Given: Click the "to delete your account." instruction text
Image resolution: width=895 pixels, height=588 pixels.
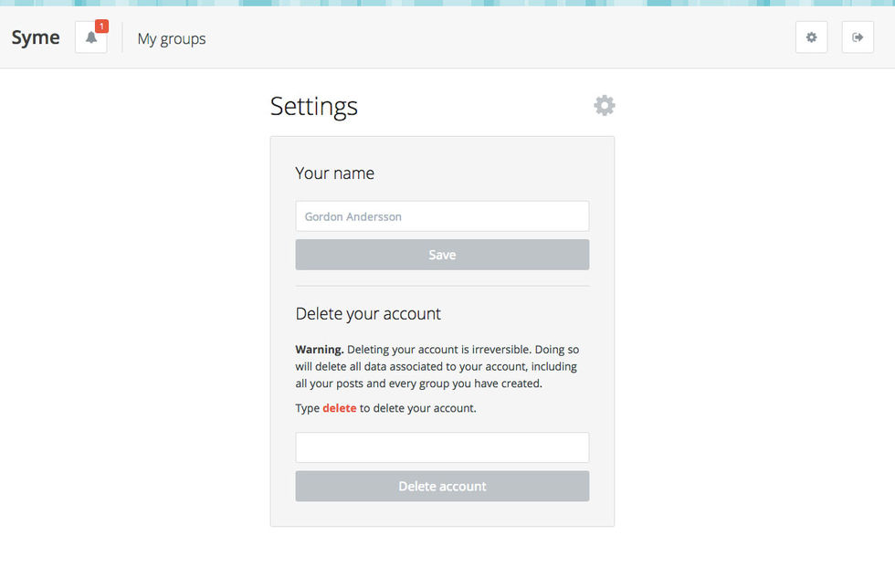Looking at the screenshot, I should click(x=418, y=408).
